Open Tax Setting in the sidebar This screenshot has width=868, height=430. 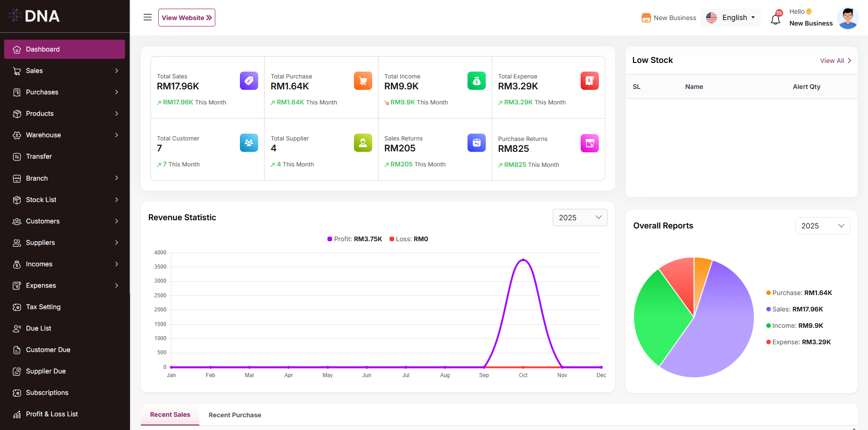point(43,307)
